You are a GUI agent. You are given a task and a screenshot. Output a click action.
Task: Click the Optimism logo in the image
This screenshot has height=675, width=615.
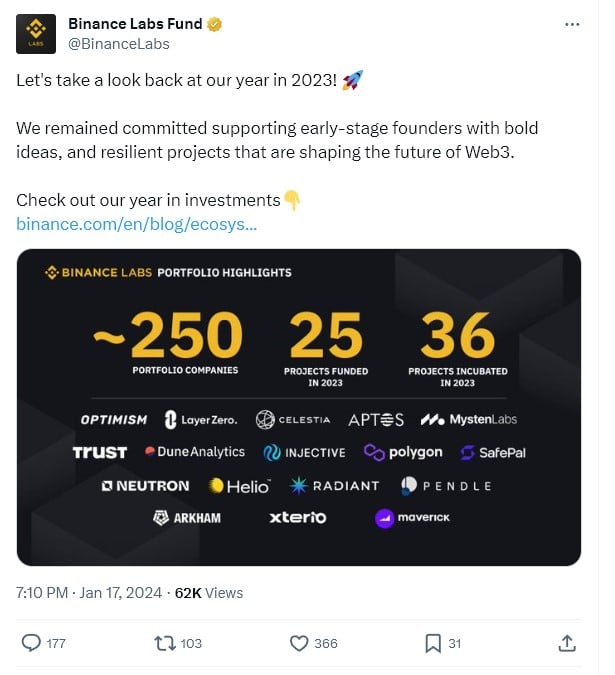pos(113,420)
